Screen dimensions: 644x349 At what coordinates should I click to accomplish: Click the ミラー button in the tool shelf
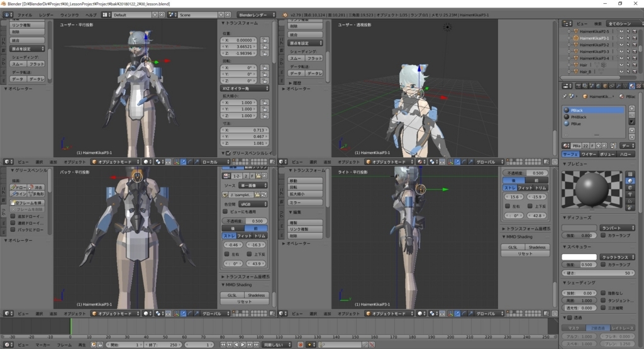[x=305, y=203]
